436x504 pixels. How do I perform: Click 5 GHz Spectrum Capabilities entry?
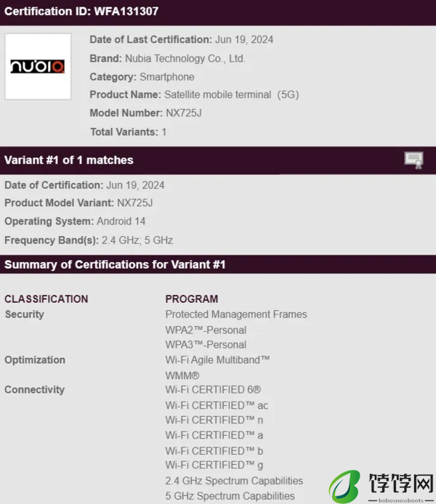[x=230, y=496]
